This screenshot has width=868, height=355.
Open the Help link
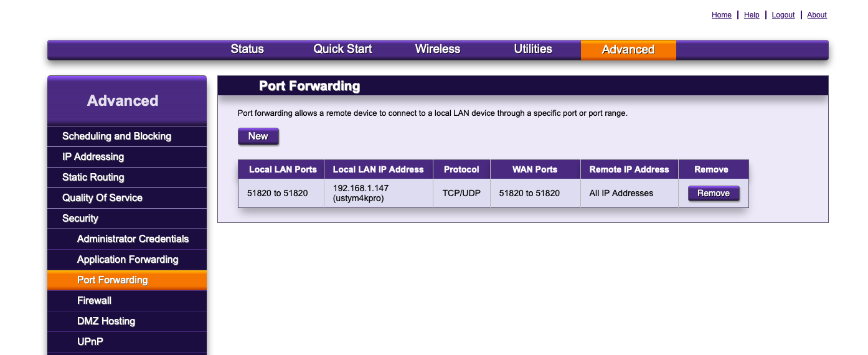(x=752, y=15)
